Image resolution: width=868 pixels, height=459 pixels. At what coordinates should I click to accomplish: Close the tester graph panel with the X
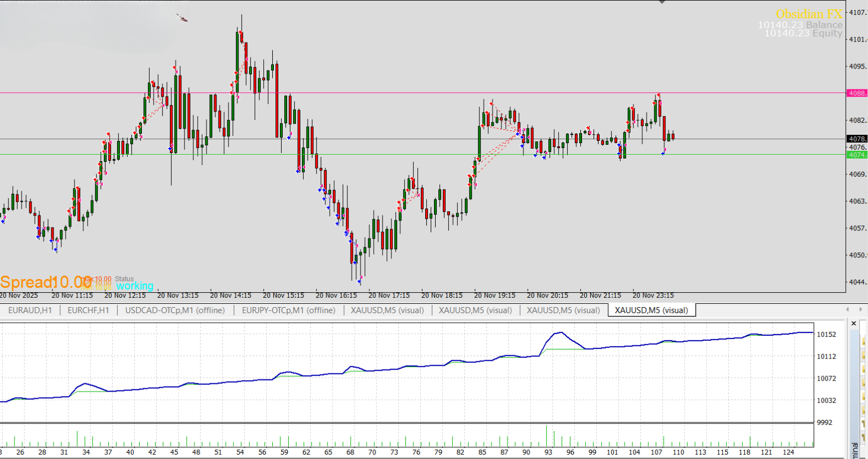pos(854,324)
